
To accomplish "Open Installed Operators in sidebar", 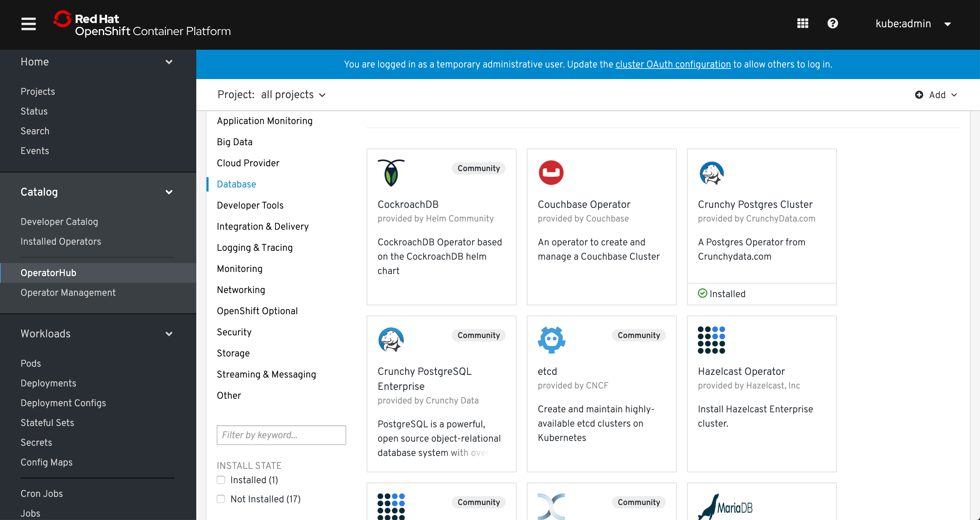I will pyautogui.click(x=61, y=242).
